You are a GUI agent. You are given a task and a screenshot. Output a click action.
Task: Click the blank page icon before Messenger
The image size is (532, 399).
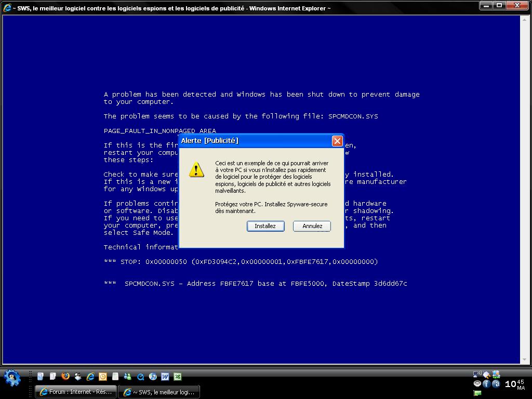point(115,377)
